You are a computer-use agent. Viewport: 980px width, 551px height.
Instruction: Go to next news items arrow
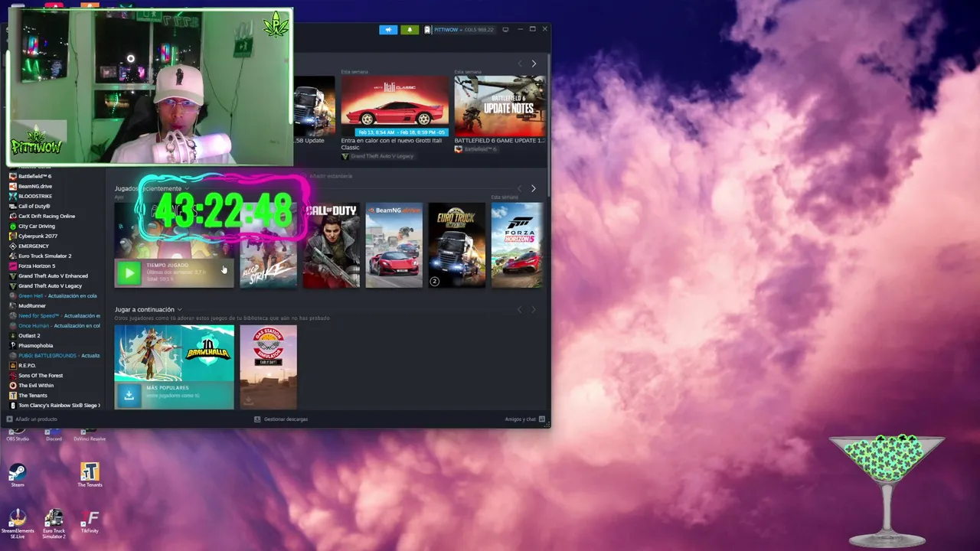coord(534,64)
